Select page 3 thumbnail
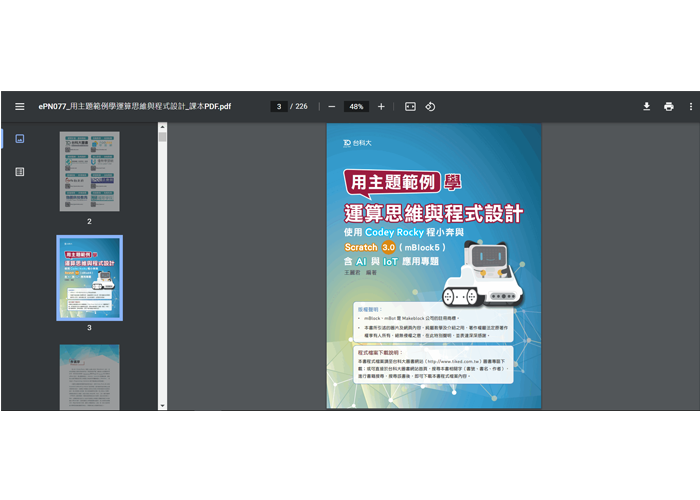700x500 pixels. [89, 277]
